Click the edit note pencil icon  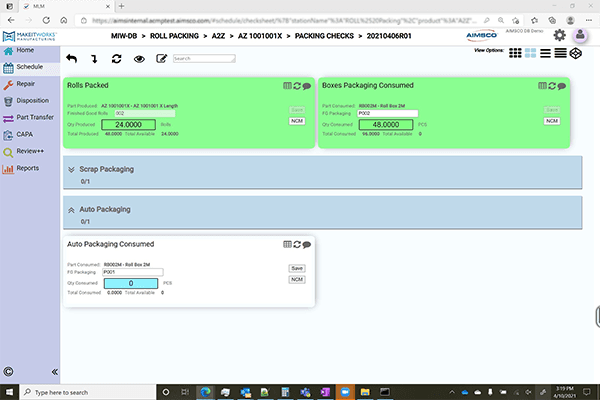[x=162, y=58]
